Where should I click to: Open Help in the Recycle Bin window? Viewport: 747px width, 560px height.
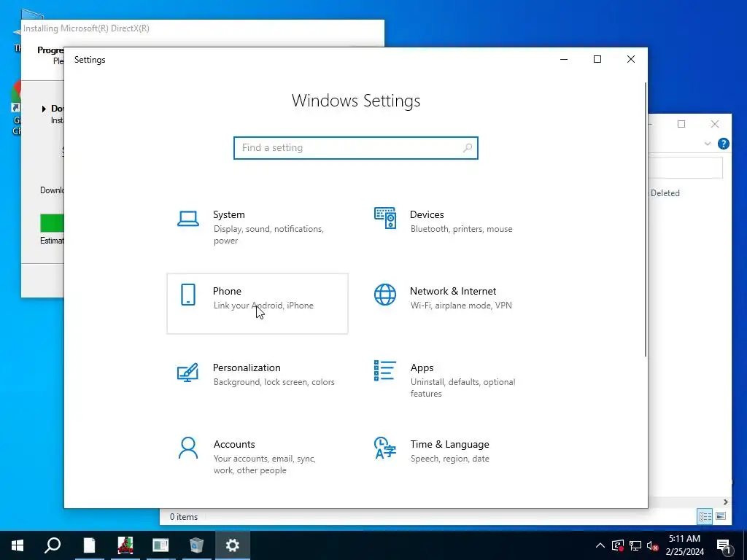(723, 144)
